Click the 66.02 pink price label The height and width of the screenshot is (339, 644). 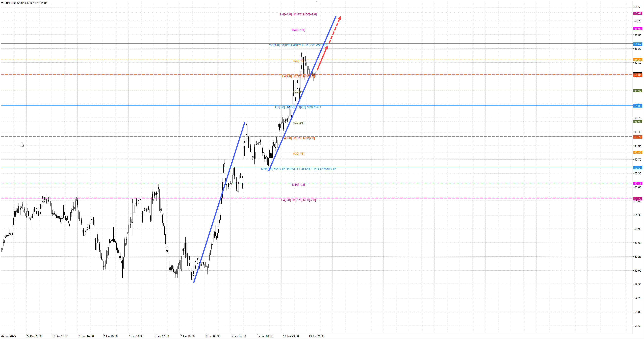tap(637, 29)
